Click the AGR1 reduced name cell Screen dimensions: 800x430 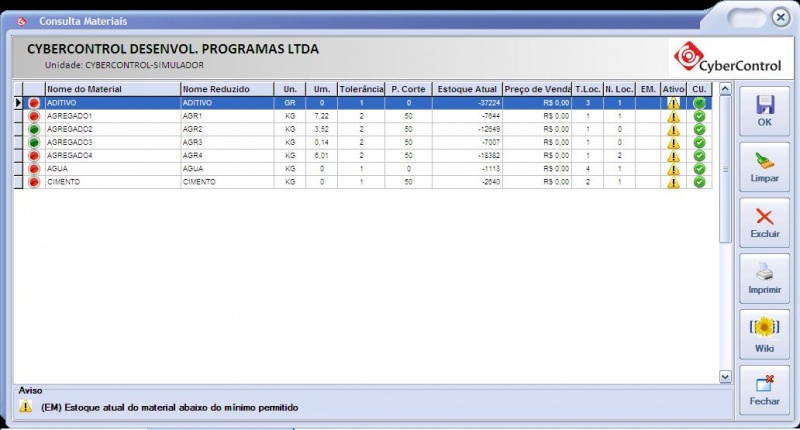(228, 116)
